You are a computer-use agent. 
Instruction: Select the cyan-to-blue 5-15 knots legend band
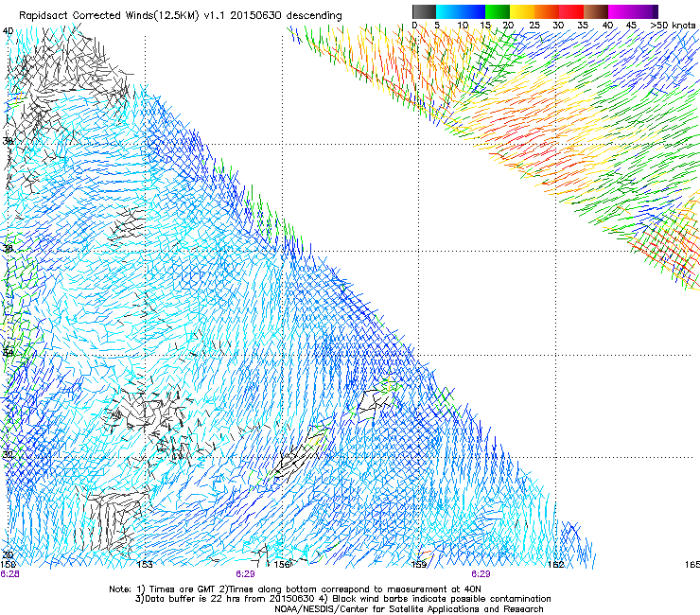pyautogui.click(x=461, y=11)
